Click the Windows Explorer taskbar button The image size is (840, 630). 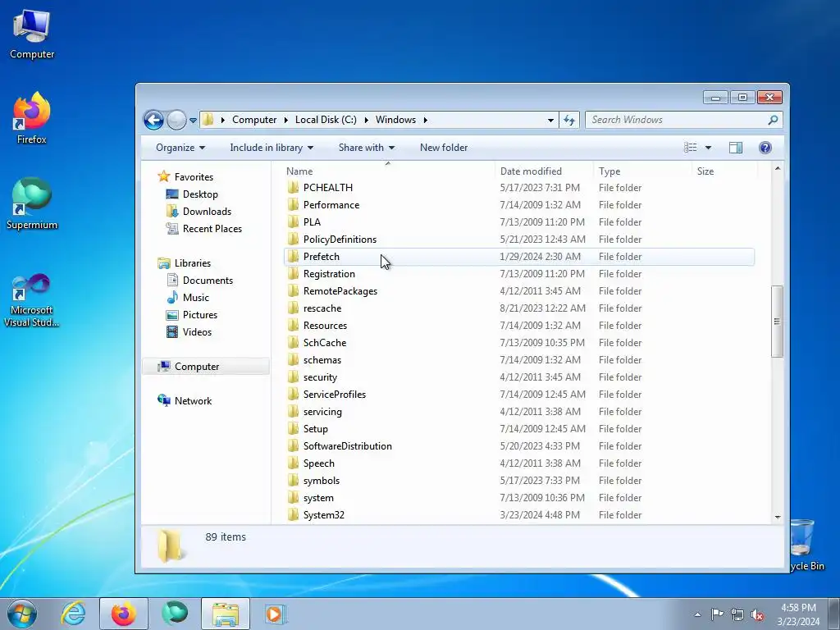tap(226, 614)
